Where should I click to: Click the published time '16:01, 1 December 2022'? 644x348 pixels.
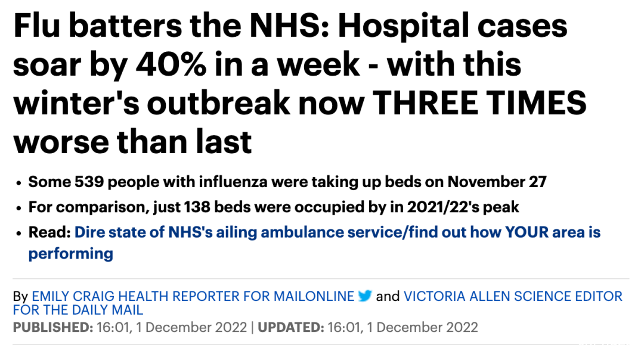(172, 328)
